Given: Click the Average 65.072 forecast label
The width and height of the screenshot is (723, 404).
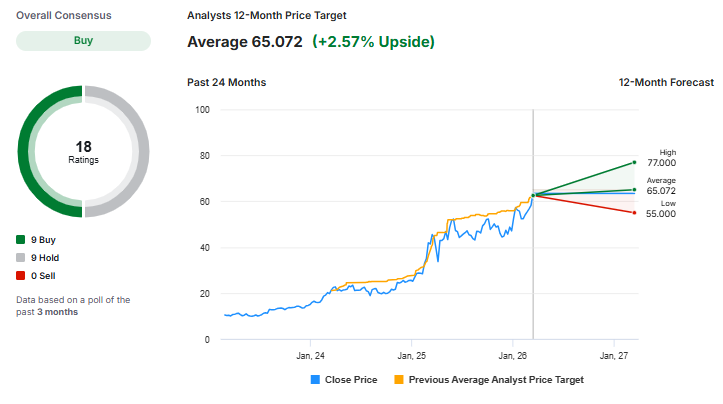Looking at the screenshot, I should tap(661, 190).
